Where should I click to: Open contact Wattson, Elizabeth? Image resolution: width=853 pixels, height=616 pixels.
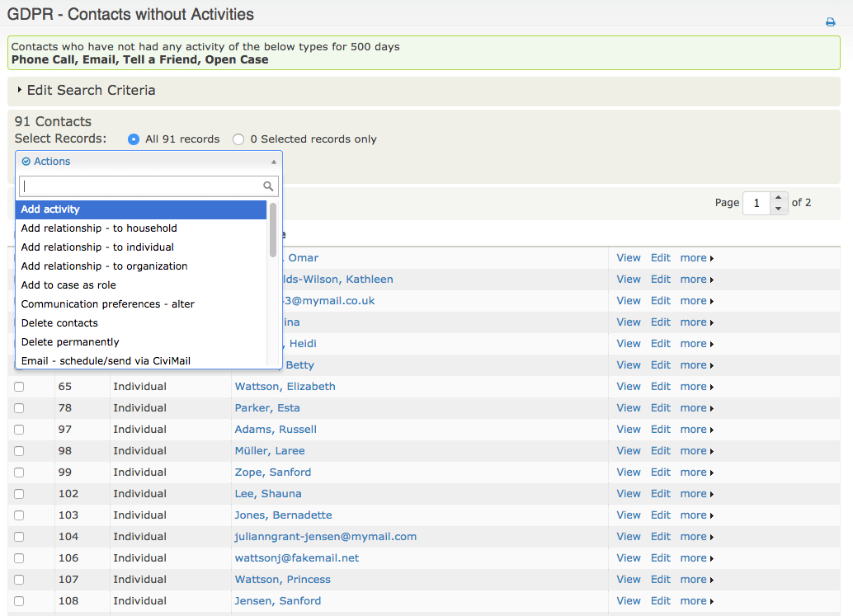click(x=285, y=387)
